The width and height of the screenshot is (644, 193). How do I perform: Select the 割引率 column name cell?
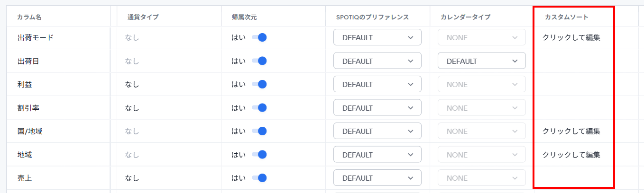click(28, 108)
